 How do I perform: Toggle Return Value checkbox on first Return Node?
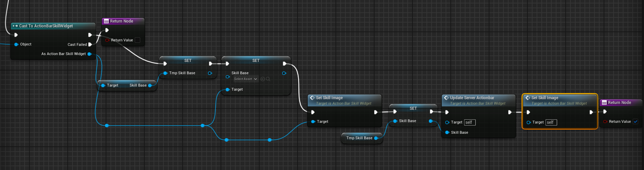137,40
